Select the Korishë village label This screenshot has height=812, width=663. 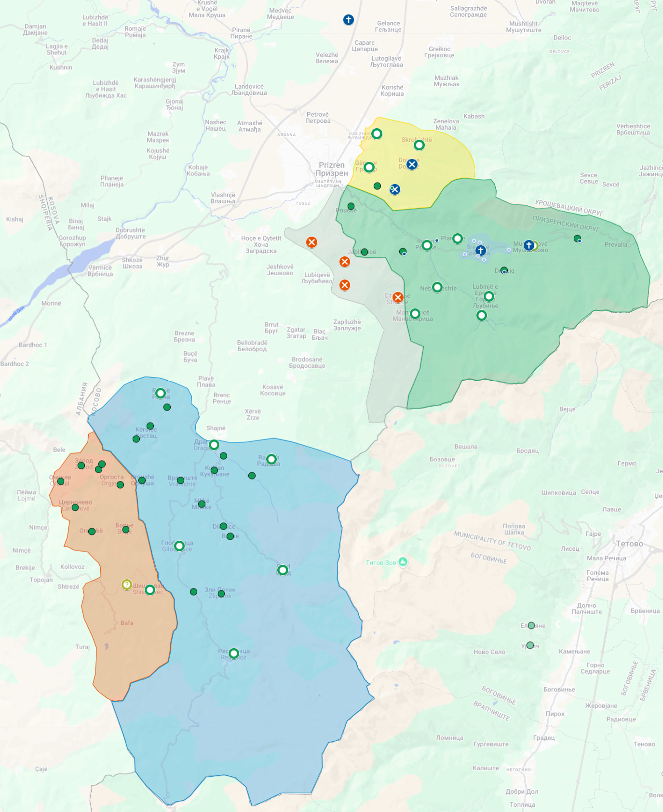pos(392,91)
